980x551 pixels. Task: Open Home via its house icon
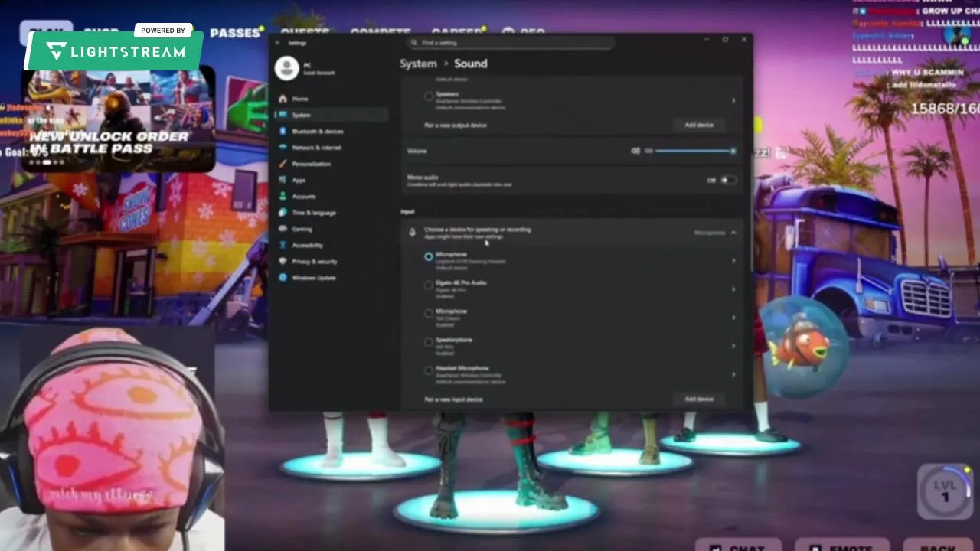pos(283,99)
